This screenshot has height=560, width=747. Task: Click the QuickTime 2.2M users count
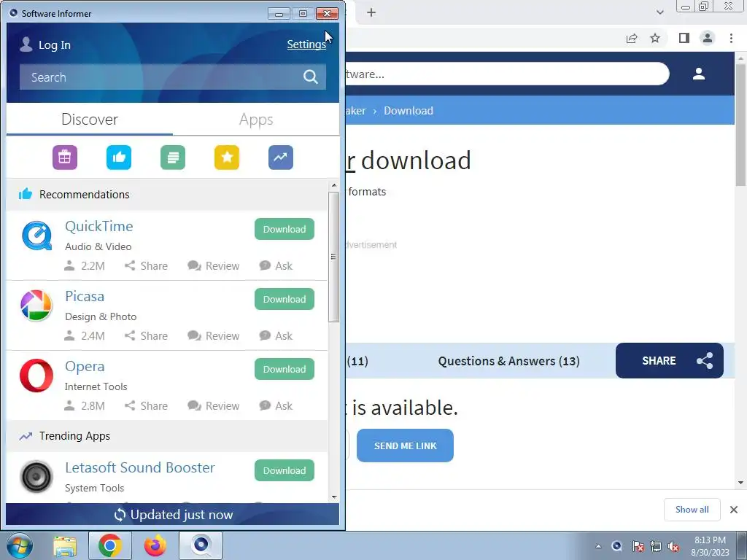coord(85,265)
